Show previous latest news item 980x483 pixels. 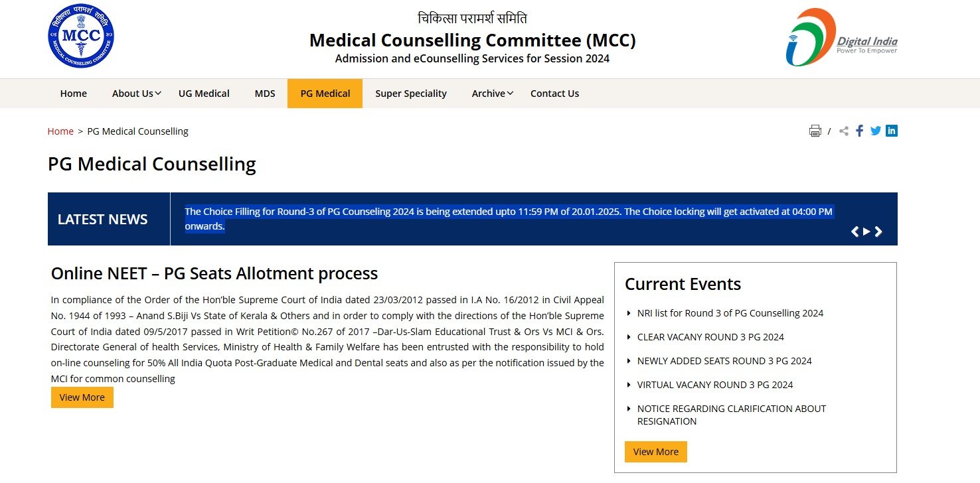[855, 232]
